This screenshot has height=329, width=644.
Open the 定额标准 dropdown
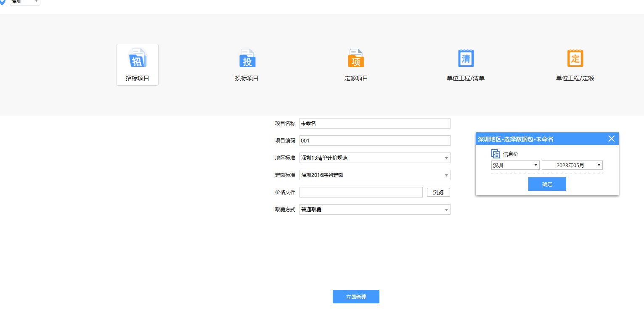375,175
